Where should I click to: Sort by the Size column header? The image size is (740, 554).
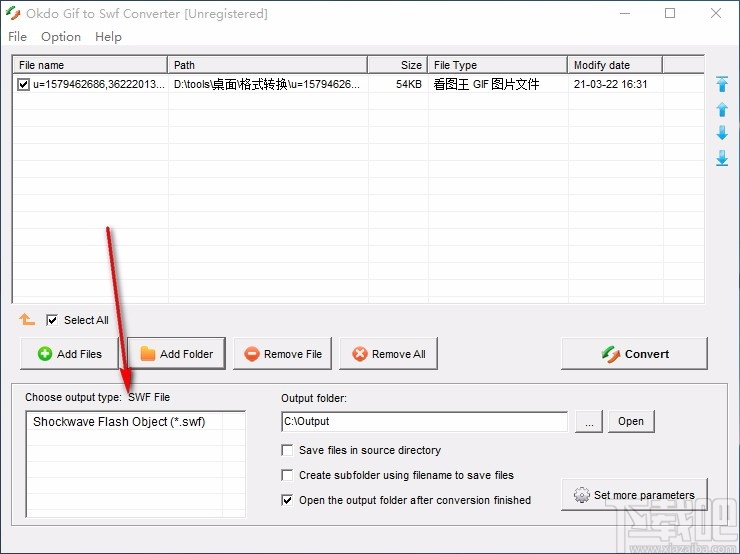(397, 65)
